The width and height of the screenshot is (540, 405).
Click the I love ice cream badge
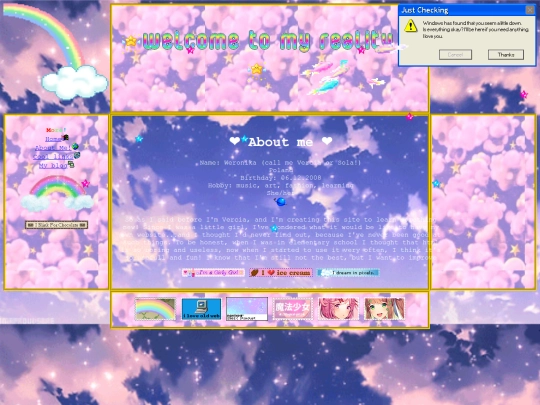281,272
